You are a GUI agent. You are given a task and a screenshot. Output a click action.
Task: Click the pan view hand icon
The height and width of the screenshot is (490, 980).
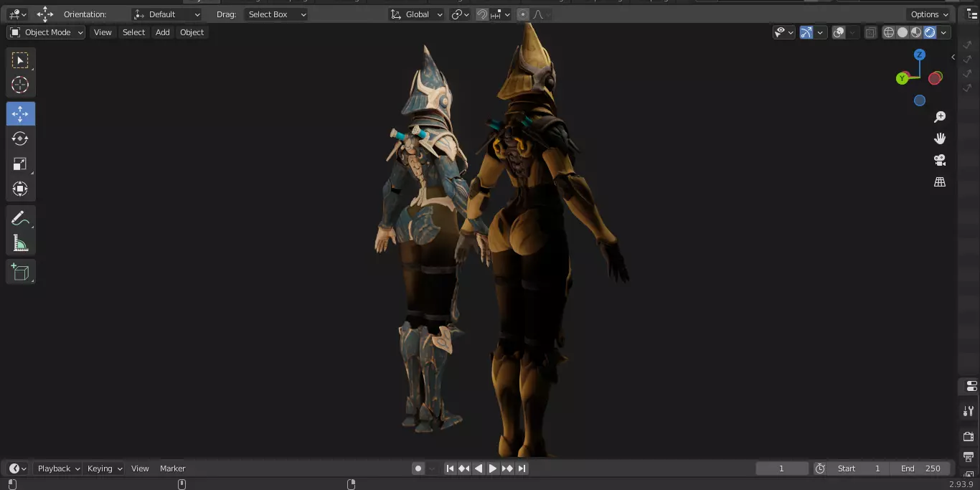tap(940, 138)
